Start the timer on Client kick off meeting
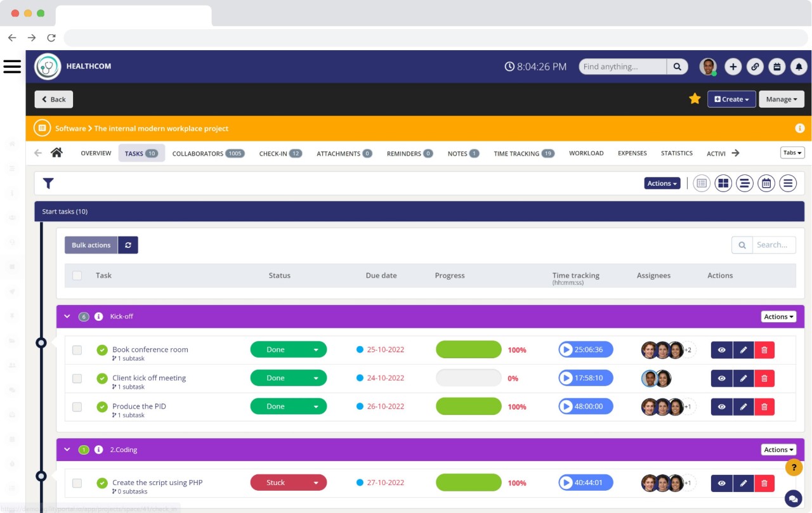This screenshot has width=812, height=513. pyautogui.click(x=567, y=378)
